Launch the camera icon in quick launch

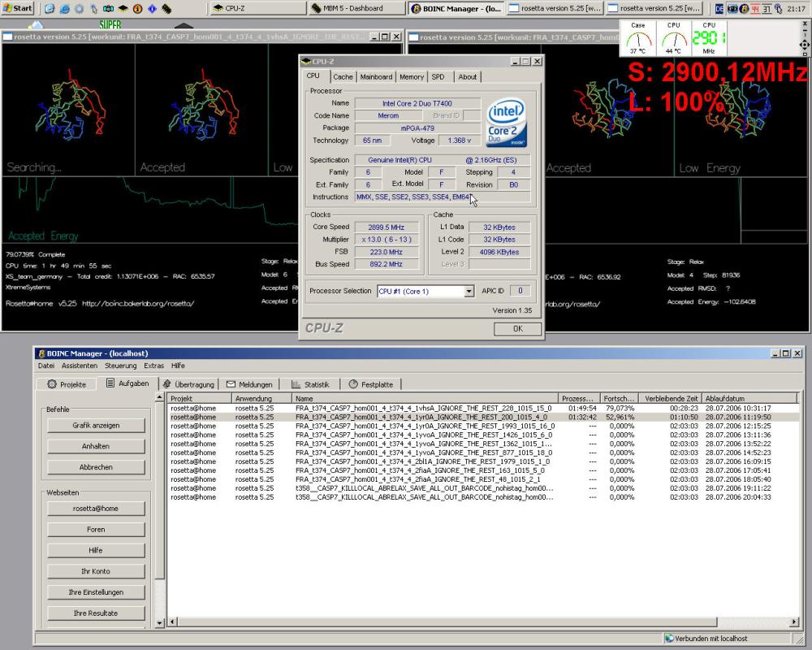(x=108, y=8)
